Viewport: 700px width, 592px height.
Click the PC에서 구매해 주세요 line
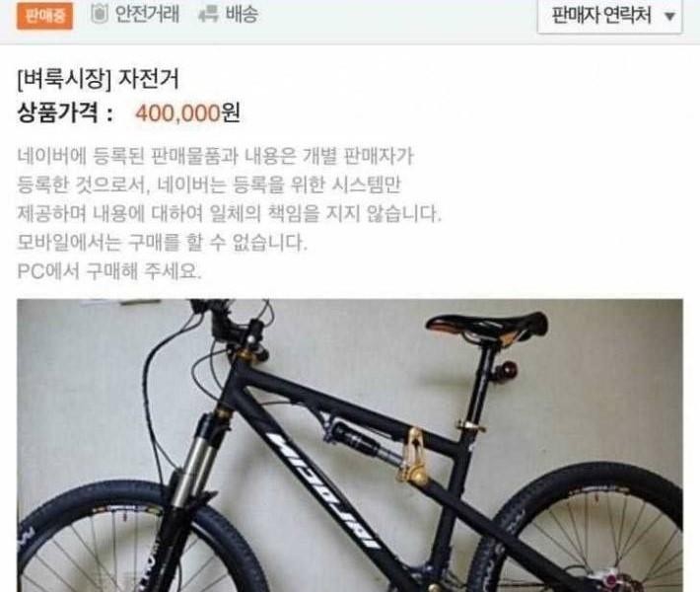[109, 270]
